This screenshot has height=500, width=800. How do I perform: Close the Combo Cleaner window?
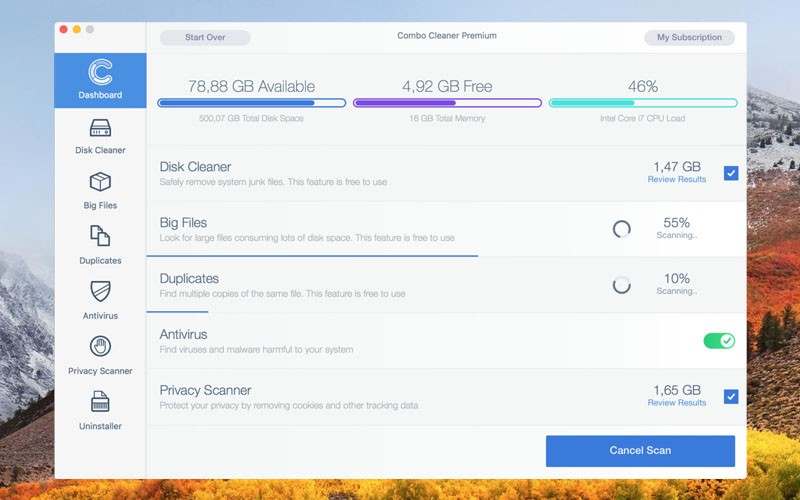coord(64,29)
